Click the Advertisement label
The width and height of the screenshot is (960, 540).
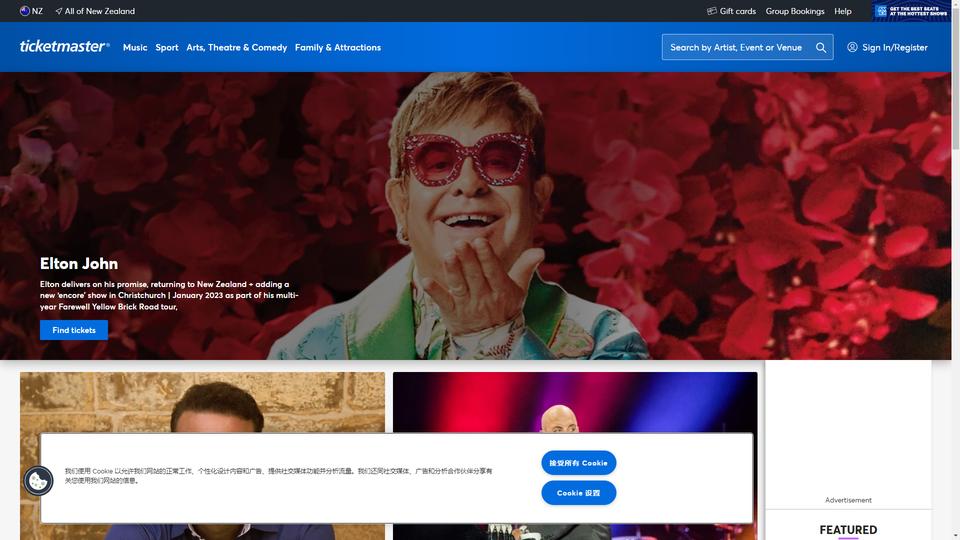(x=848, y=500)
